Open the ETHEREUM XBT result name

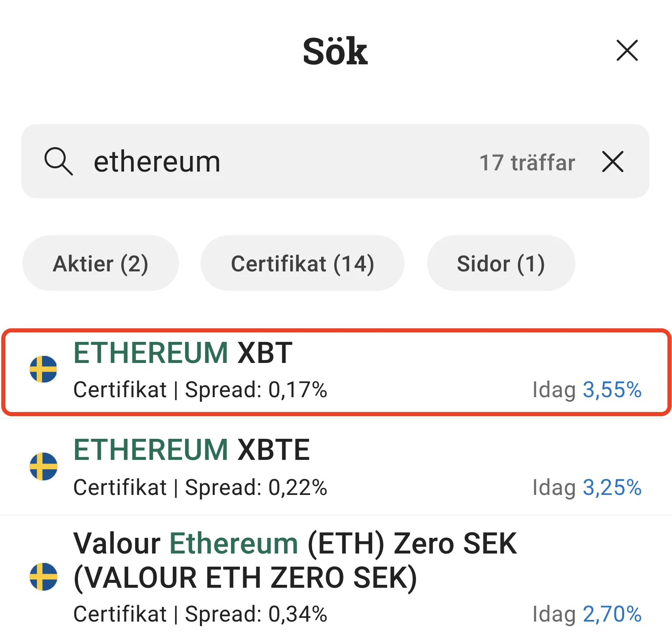coord(183,353)
